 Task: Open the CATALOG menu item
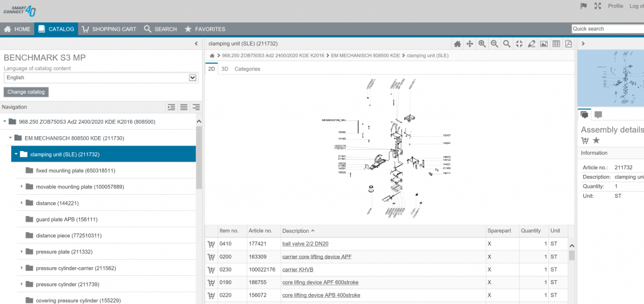click(56, 29)
